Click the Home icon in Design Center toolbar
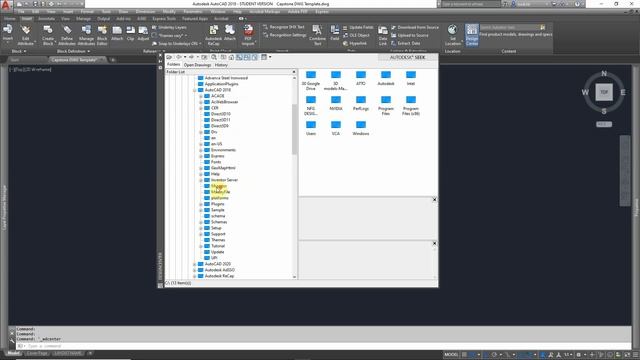Viewport: 640px width, 360px height. [x=231, y=57]
